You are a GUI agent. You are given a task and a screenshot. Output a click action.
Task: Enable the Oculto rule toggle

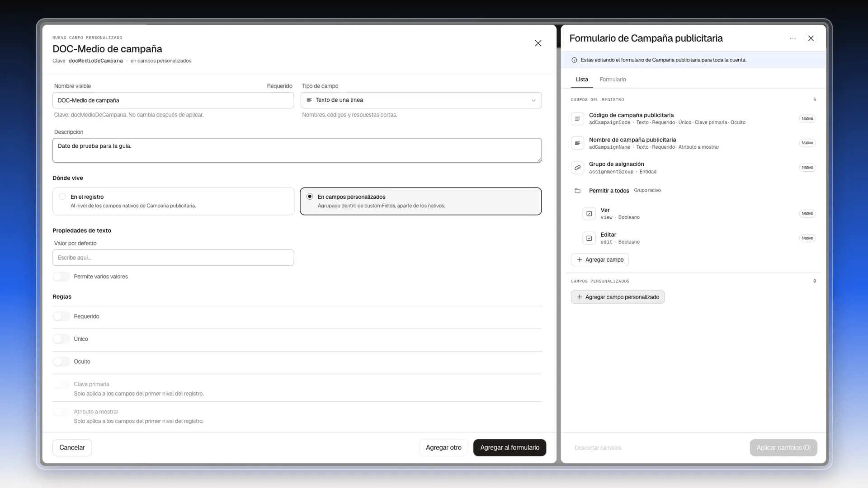click(61, 361)
